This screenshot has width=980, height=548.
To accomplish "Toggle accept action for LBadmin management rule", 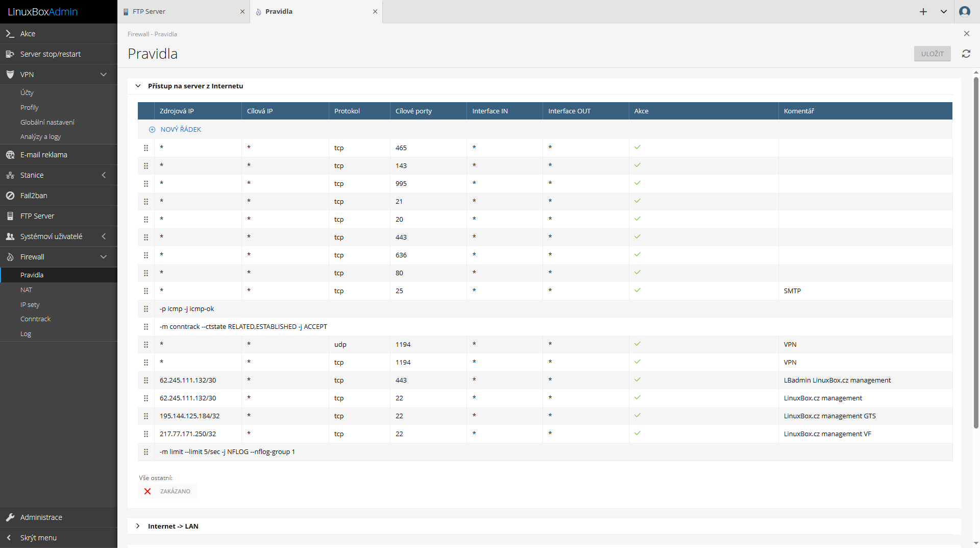I will 638,379.
